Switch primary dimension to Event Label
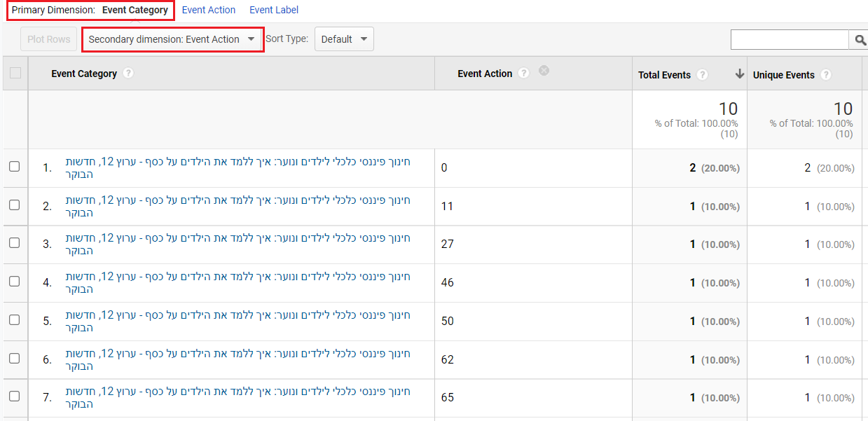 click(274, 11)
